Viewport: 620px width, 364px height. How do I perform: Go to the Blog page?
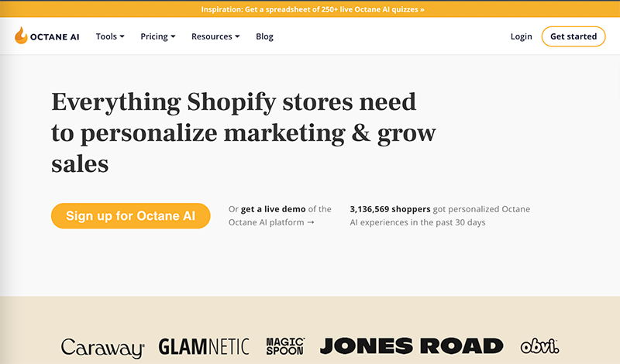coord(264,36)
